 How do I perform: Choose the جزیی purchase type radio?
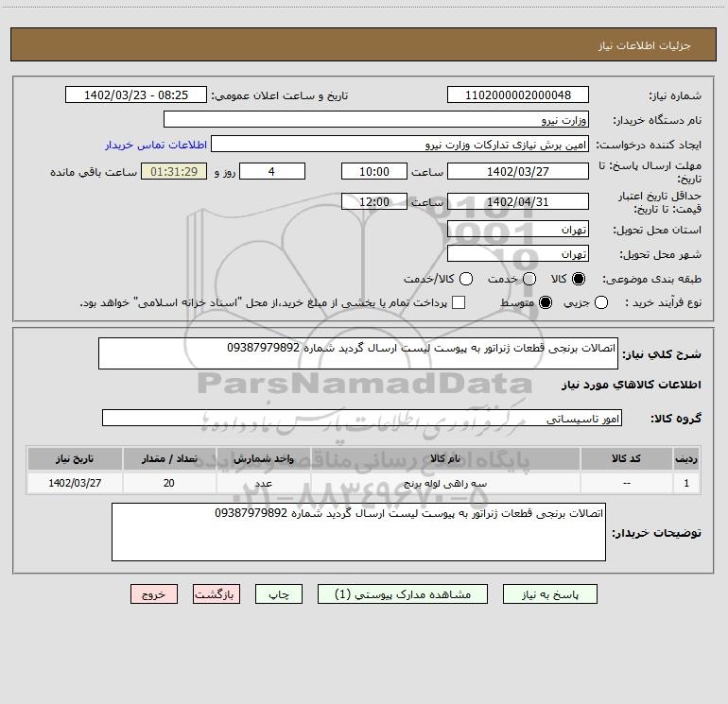601,303
